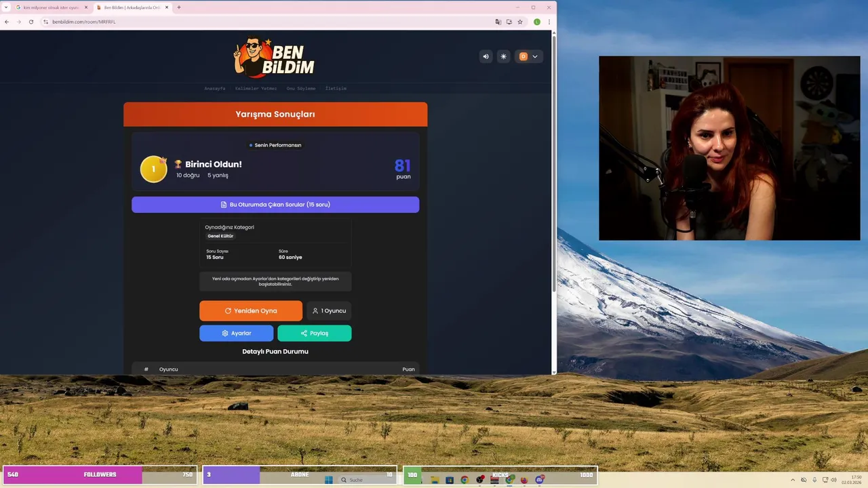Viewport: 868px width, 488px height.
Task: Open the translate page icon
Action: coord(498,22)
